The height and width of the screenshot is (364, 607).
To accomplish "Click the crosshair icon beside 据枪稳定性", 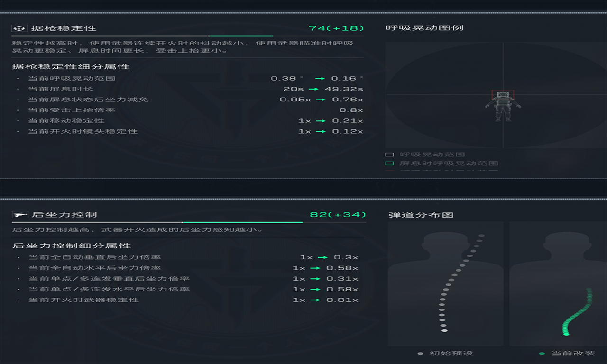I will click(x=20, y=28).
